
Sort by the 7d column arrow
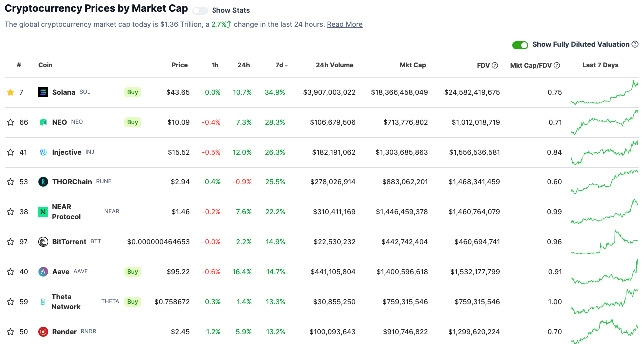(x=286, y=66)
